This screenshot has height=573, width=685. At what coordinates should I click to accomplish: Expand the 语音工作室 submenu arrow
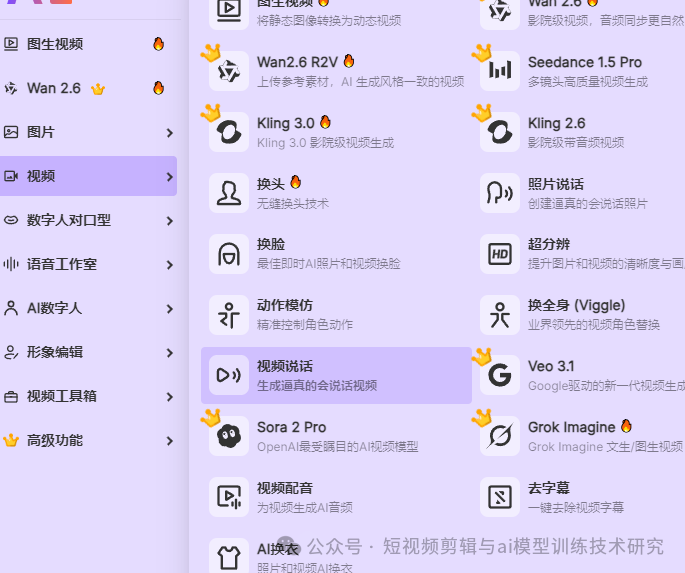(x=170, y=265)
